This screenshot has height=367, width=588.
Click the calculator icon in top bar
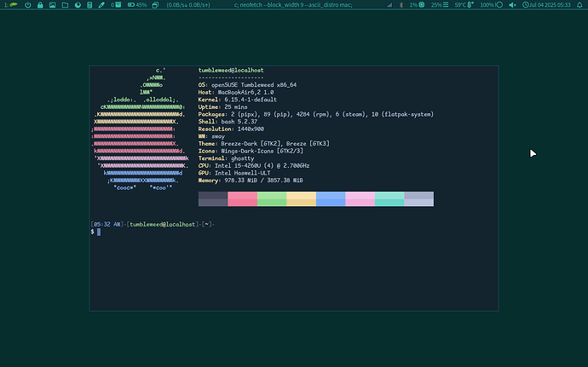(x=89, y=5)
